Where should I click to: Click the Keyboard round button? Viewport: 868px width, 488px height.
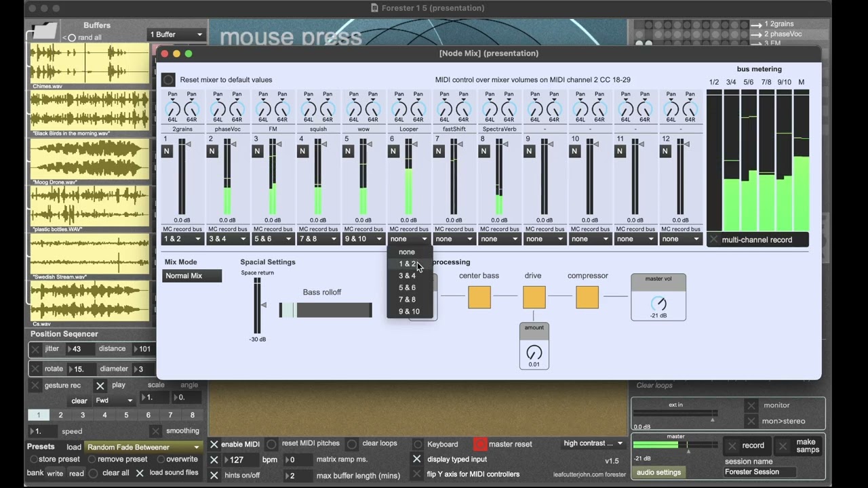418,445
